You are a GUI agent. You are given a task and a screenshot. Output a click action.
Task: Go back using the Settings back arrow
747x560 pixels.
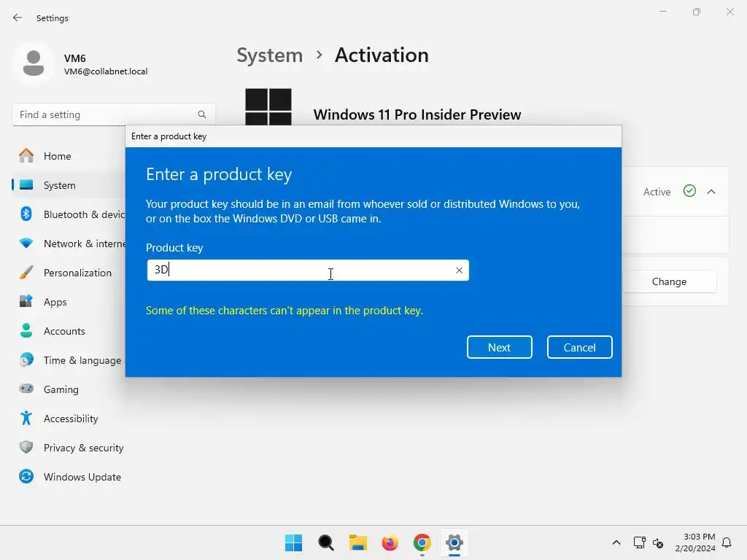(x=18, y=17)
